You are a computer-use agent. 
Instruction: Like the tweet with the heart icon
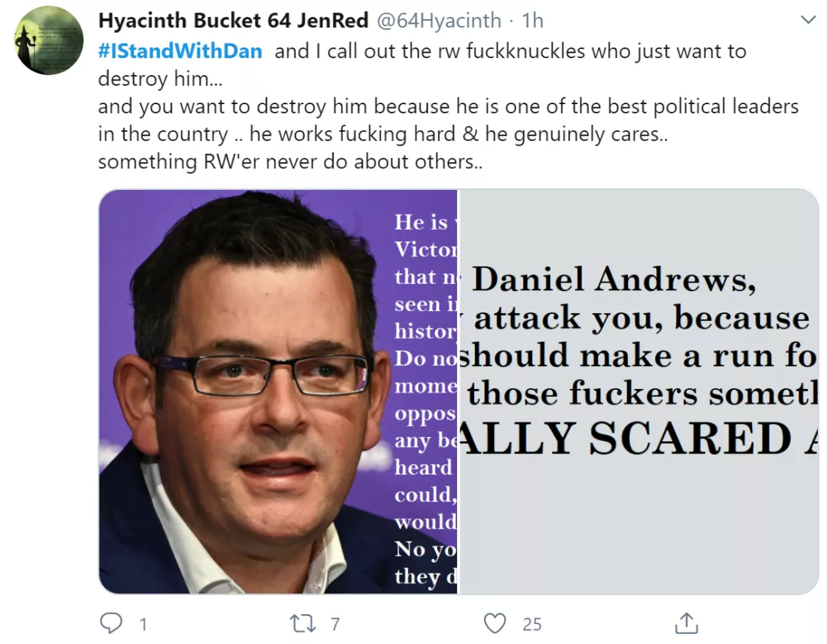pos(495,623)
